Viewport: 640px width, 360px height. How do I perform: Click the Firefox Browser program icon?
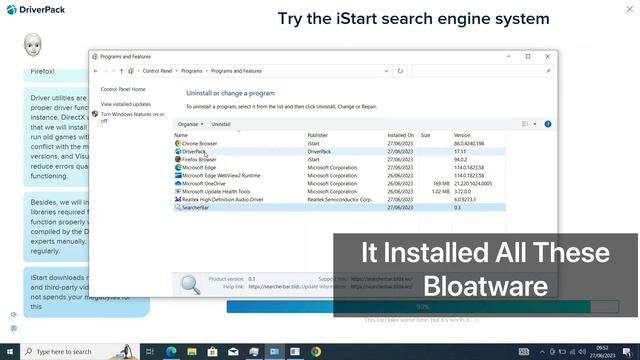(x=178, y=159)
